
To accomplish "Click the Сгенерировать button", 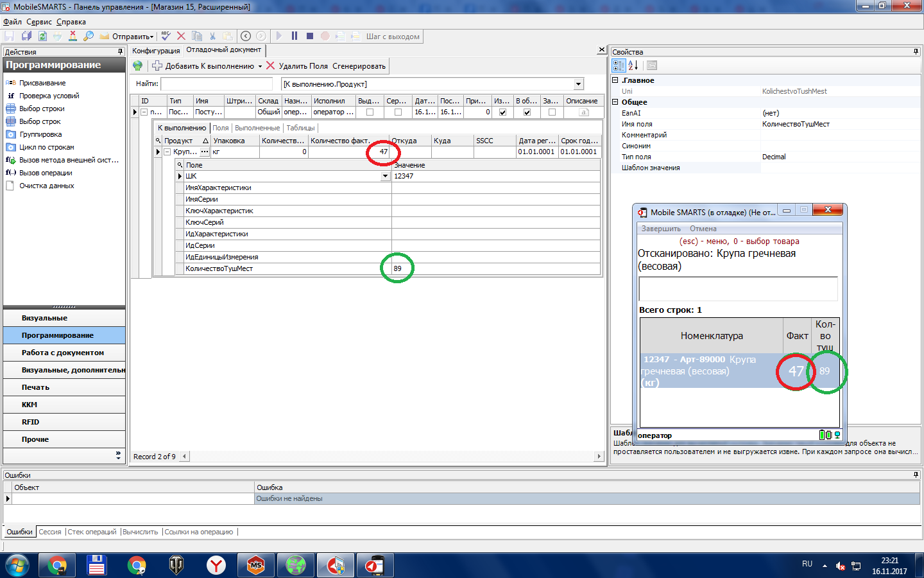I will (x=359, y=66).
